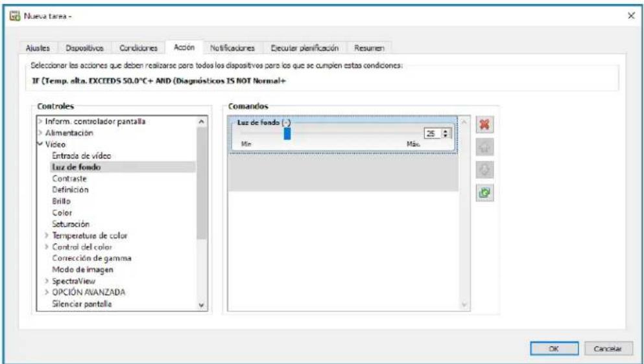This screenshot has height=364, width=644.
Task: Expand Control del color node
Action: [x=47, y=247]
